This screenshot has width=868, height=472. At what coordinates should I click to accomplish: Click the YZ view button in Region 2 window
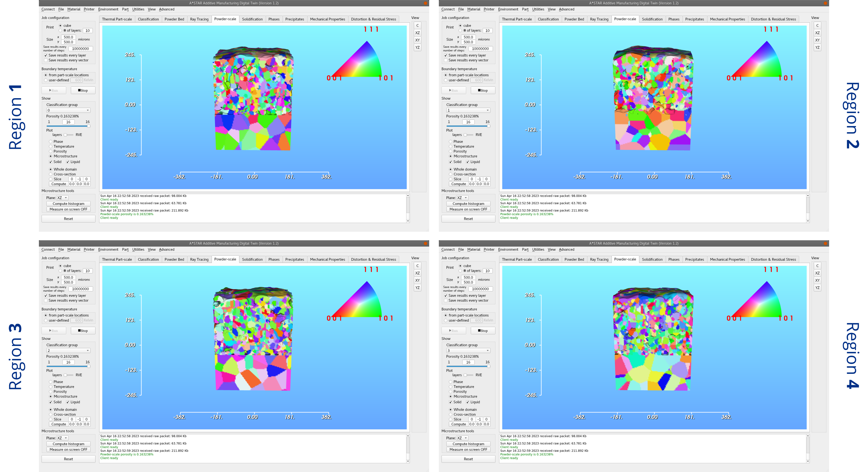coord(817,47)
